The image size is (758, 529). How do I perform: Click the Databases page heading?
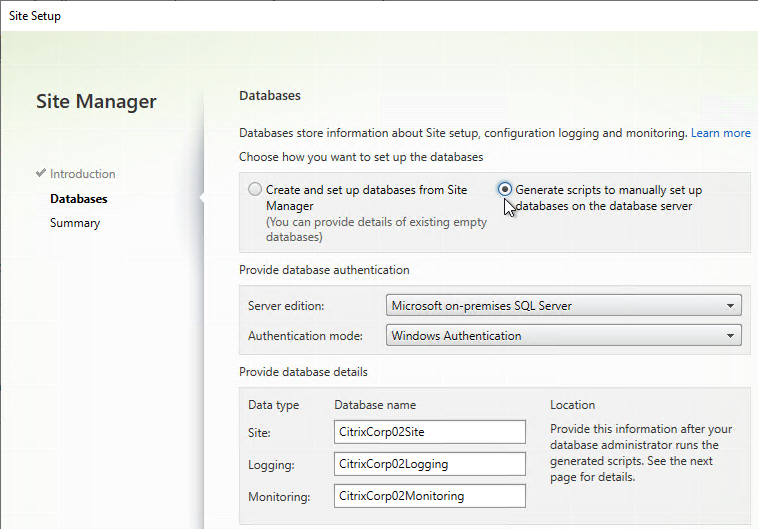(270, 96)
